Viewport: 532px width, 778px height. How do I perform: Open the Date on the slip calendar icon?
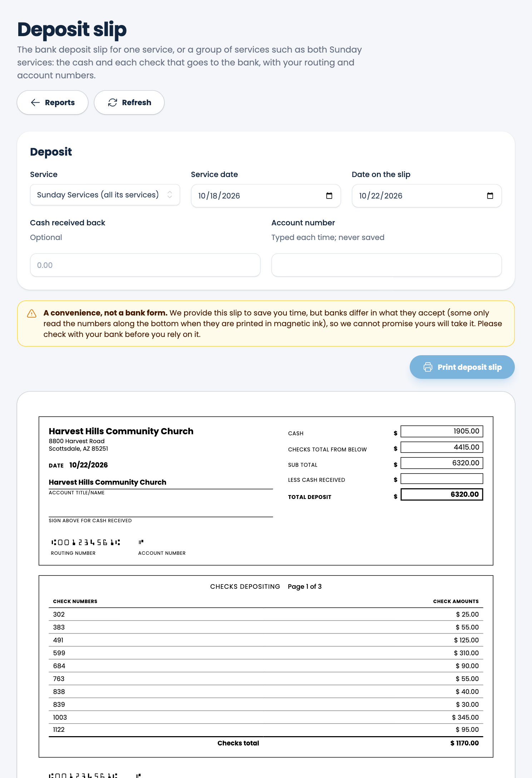490,196
